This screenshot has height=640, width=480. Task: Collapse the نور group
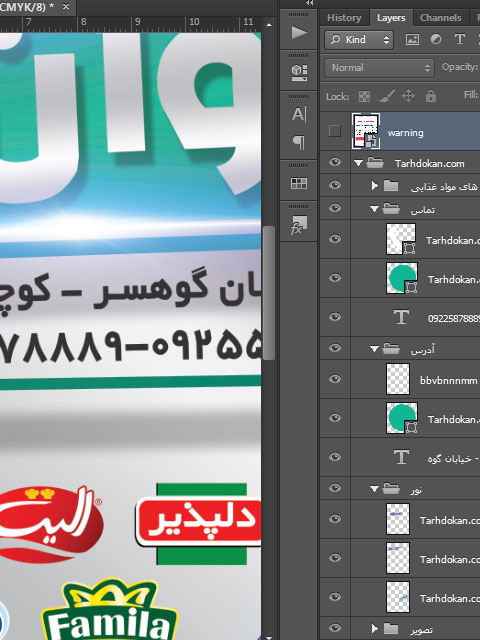[374, 489]
